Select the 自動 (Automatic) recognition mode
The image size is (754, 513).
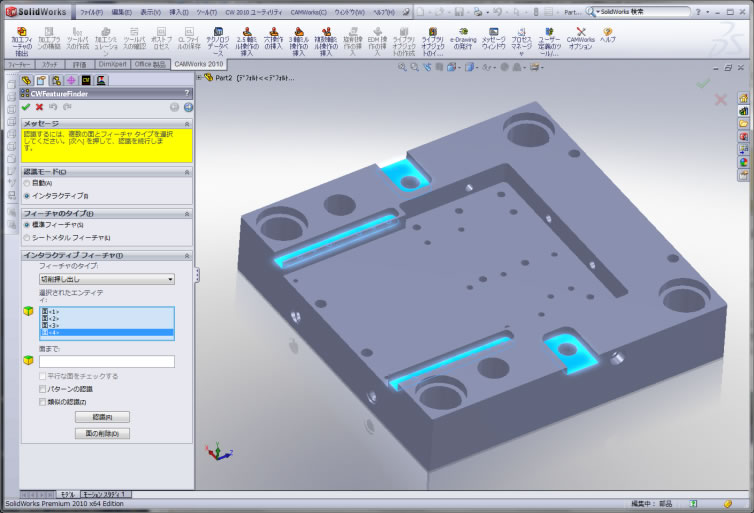click(x=27, y=184)
